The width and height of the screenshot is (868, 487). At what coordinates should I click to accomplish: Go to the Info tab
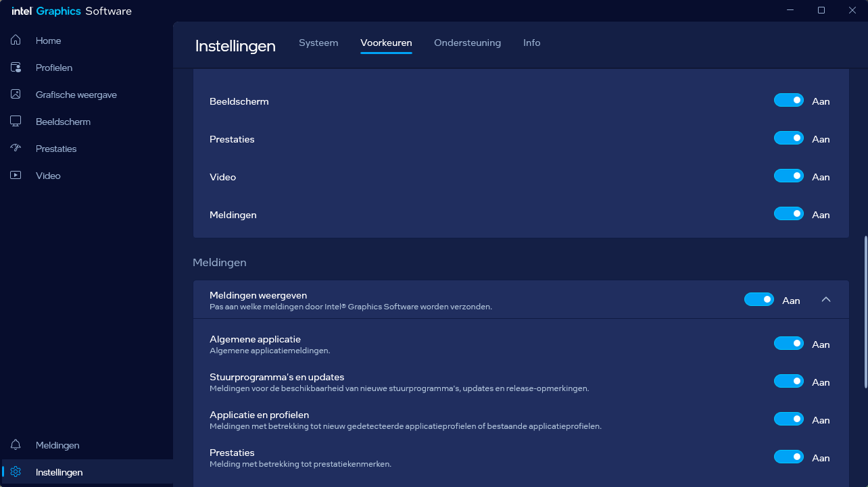click(531, 43)
